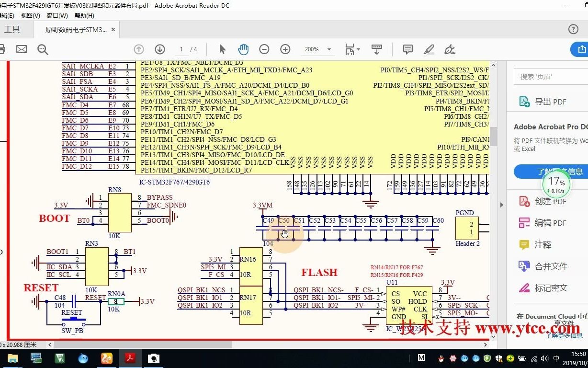Activate the selection arrow tool
The image size is (588, 368).
coord(222,49)
